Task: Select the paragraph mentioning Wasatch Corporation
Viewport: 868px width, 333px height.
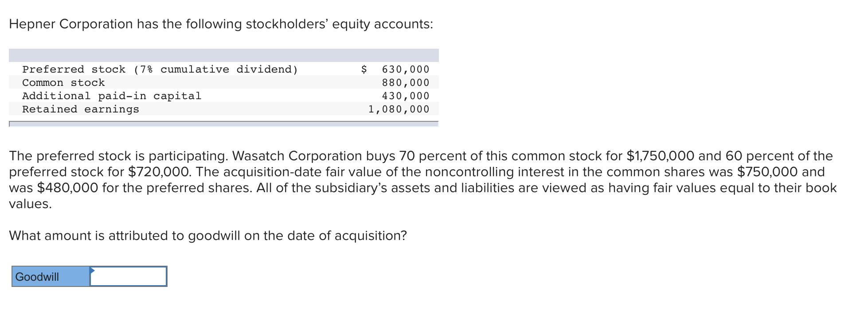Action: [421, 179]
